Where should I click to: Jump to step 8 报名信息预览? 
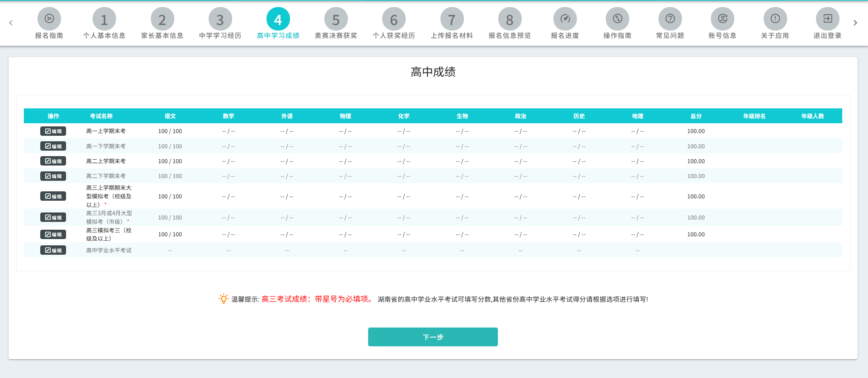coord(510,20)
